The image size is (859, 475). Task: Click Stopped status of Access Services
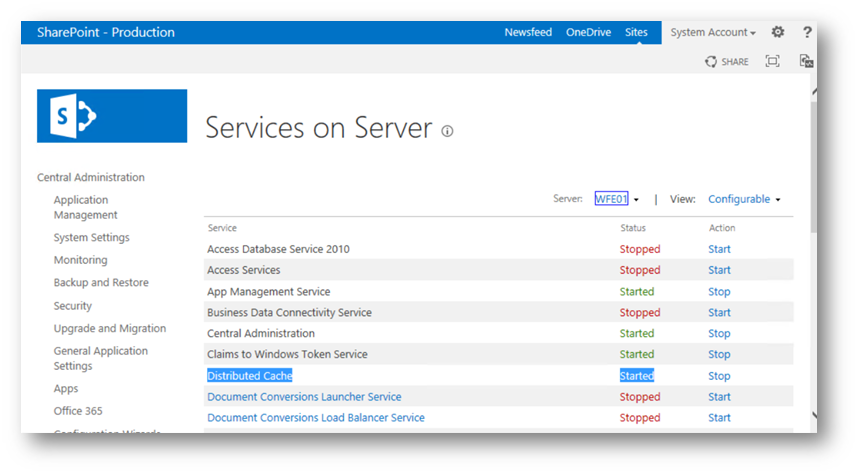(x=640, y=270)
